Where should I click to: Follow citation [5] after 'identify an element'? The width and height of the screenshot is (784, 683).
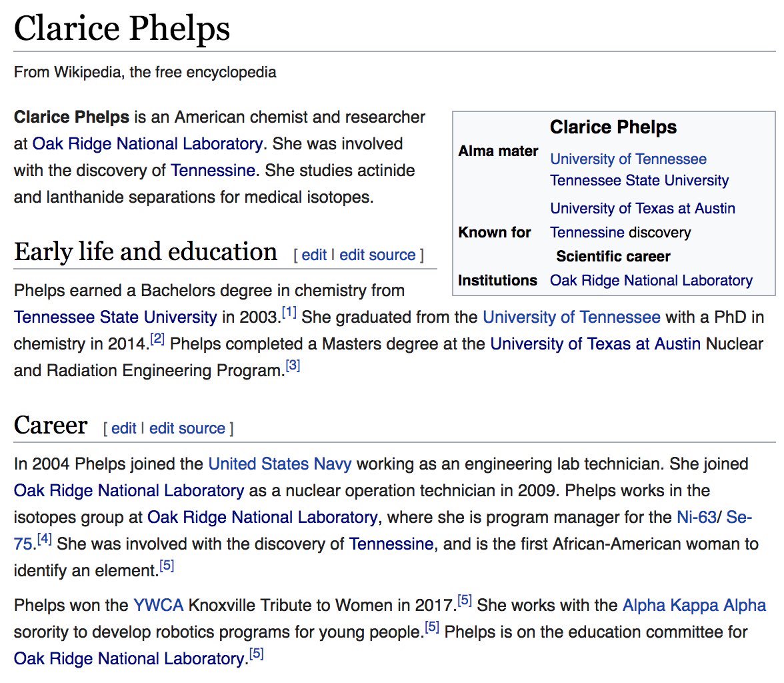coord(167,566)
